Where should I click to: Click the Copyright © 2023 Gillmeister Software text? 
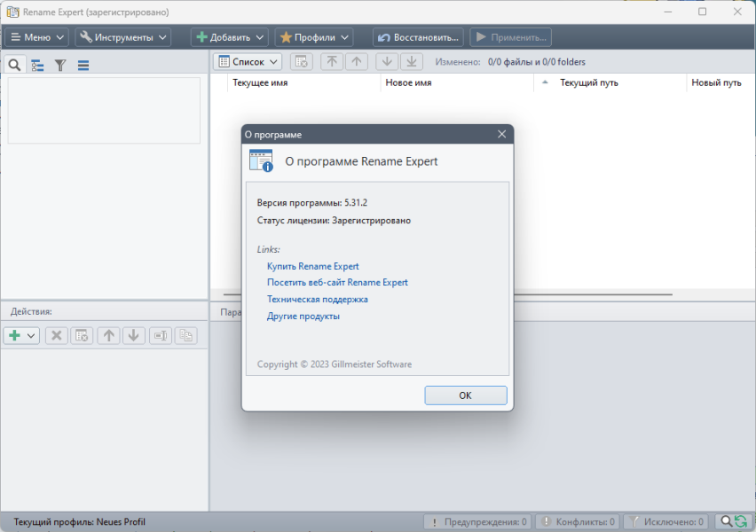point(335,364)
